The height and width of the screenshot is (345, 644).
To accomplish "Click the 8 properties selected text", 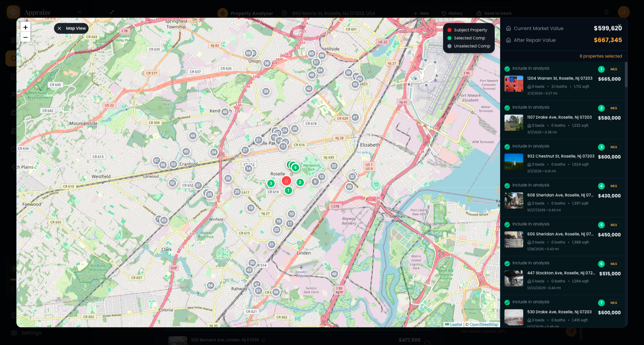I will tap(601, 56).
